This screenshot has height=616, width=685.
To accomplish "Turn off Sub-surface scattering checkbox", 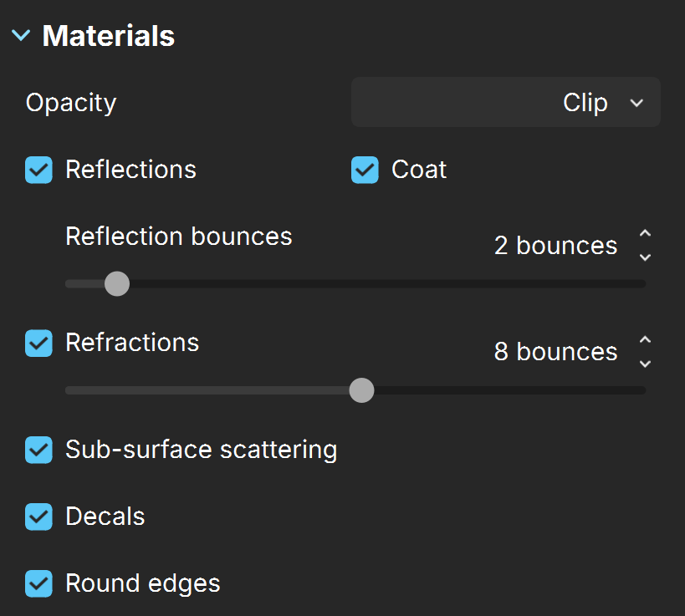I will (x=38, y=450).
